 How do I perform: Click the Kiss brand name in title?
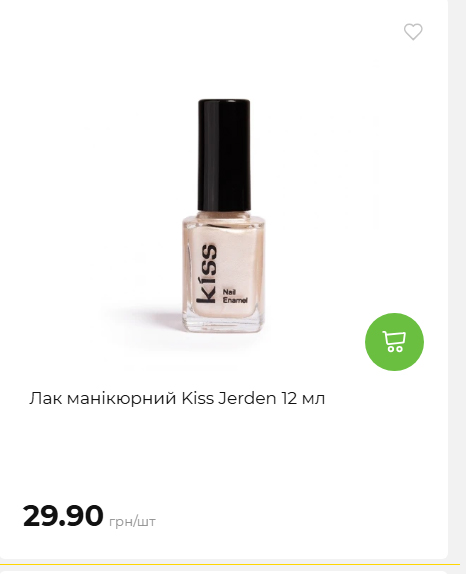click(198, 398)
